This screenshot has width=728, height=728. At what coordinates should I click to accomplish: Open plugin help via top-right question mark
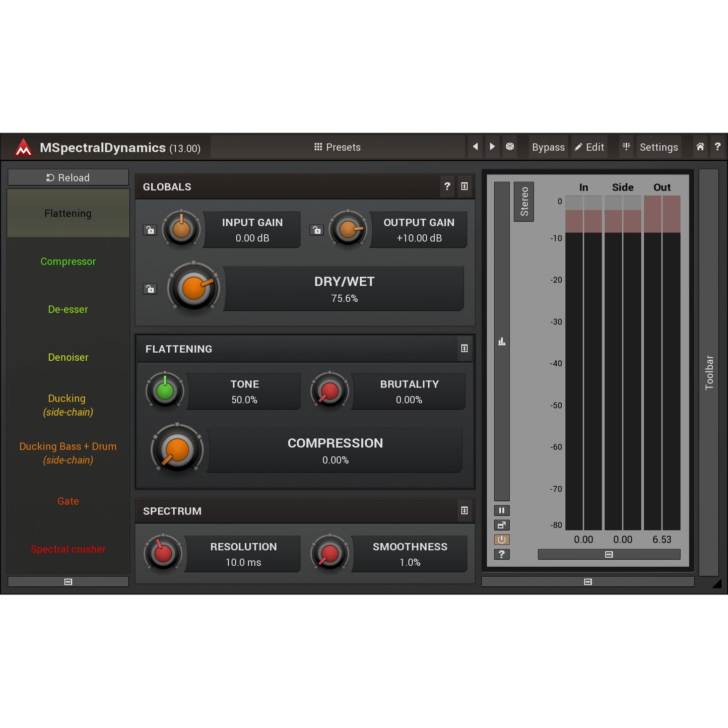tap(717, 147)
